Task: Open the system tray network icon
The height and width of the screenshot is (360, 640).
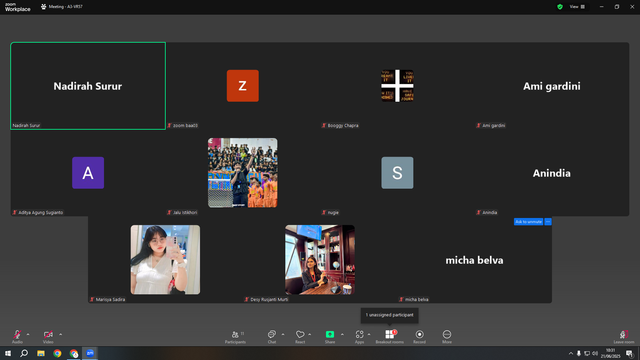Action: [587, 353]
